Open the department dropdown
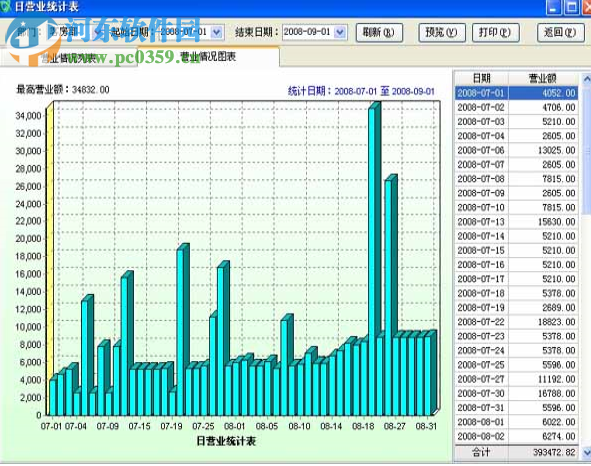 [x=97, y=32]
